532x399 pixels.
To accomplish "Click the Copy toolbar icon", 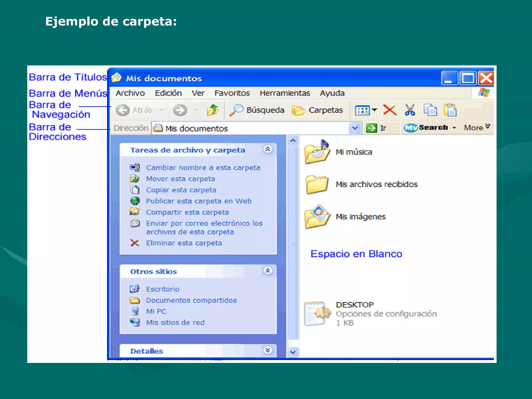I will 430,110.
